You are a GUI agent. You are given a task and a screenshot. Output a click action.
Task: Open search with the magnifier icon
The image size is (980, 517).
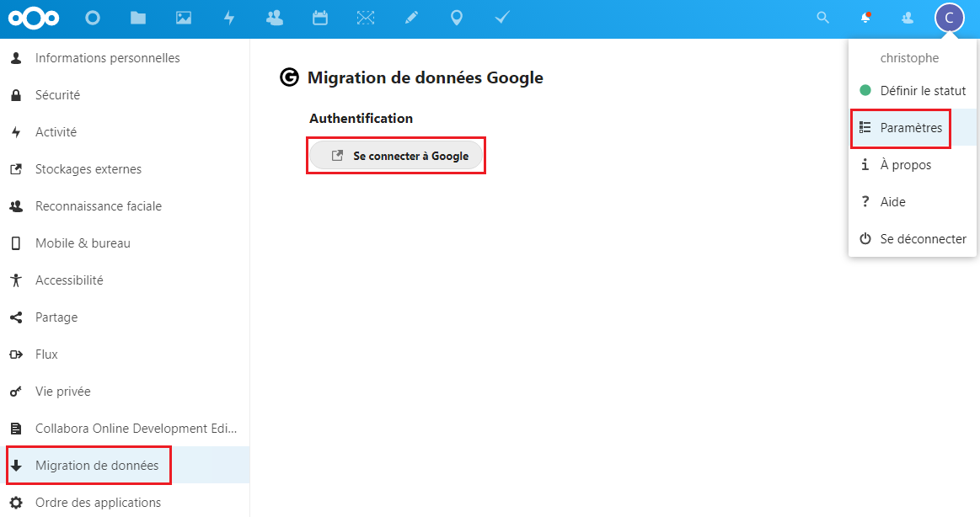(x=822, y=17)
